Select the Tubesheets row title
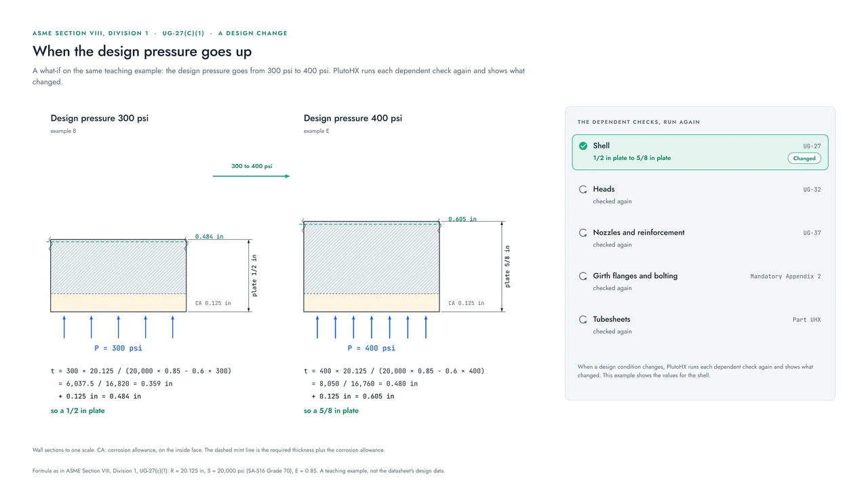This screenshot has width=868, height=488. pos(611,319)
